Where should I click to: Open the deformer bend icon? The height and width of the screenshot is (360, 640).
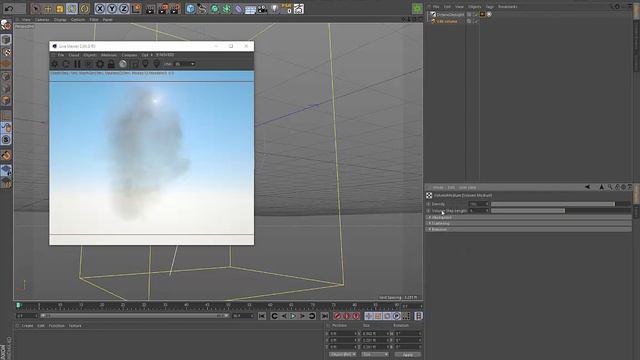click(238, 9)
